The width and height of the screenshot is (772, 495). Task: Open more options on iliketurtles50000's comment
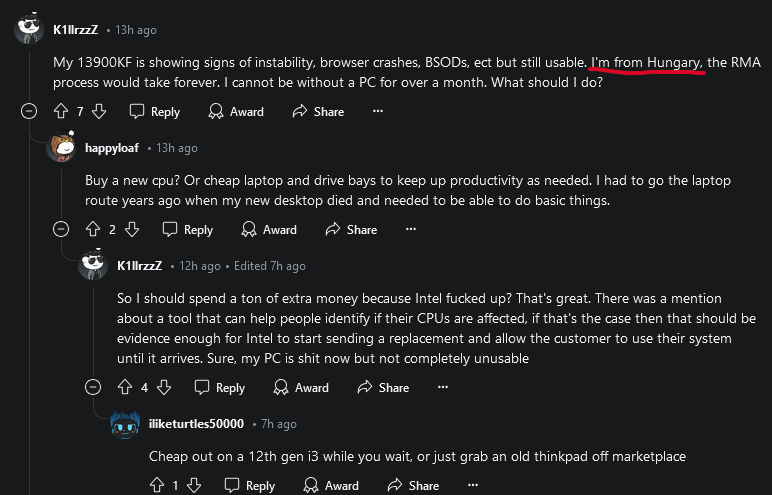click(x=473, y=486)
